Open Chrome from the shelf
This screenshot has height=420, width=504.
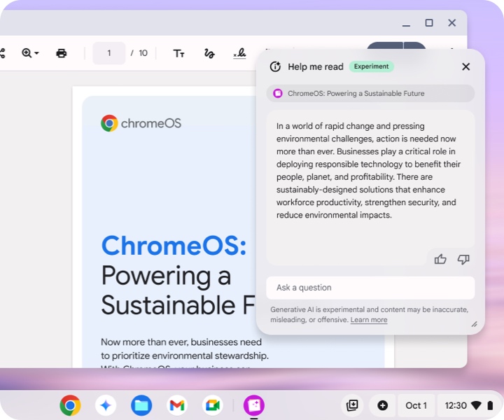click(x=70, y=405)
